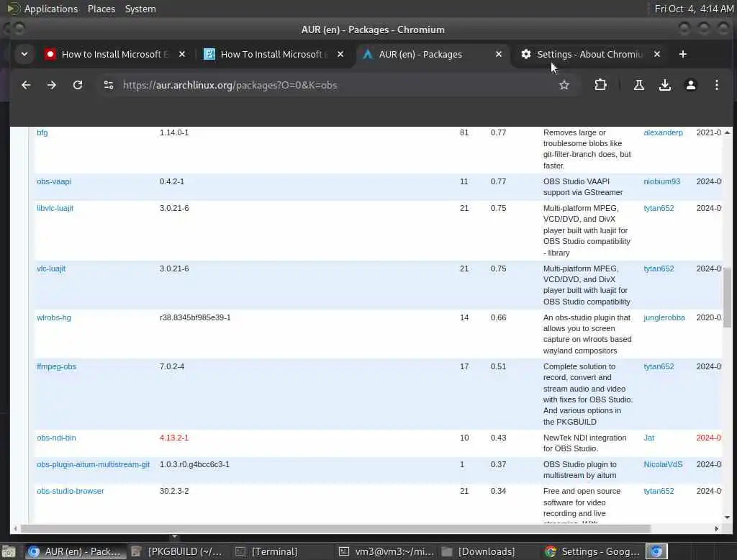This screenshot has height=560, width=737.
Task: Select version 1.0.3.r0.g4bcc6c3-1 text
Action: pos(194,464)
